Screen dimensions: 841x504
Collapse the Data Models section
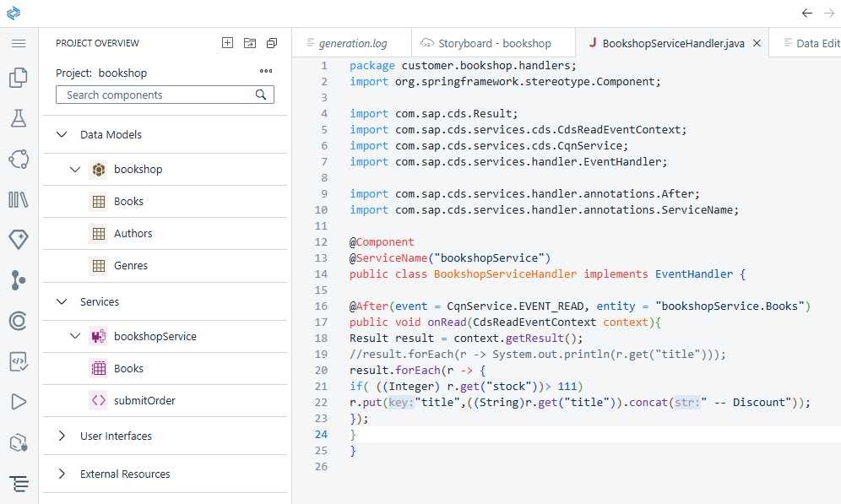(62, 134)
